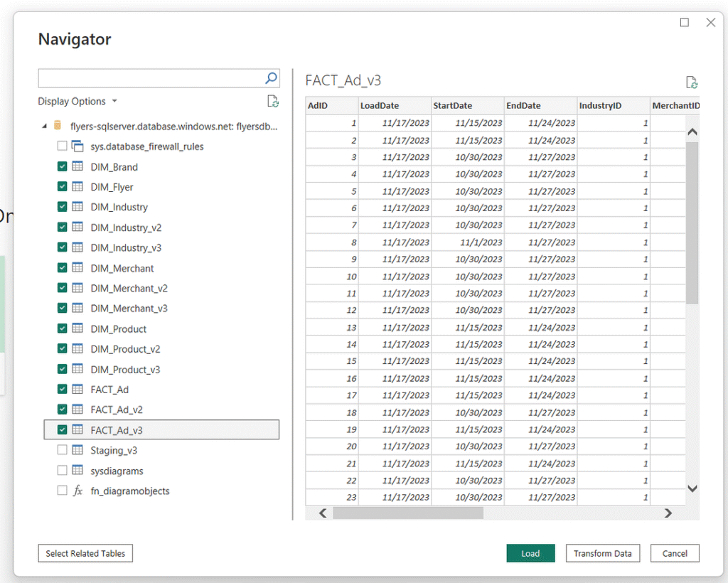The width and height of the screenshot is (728, 583).
Task: Uncheck the DIM_Flyer checkbox
Action: [x=63, y=186]
